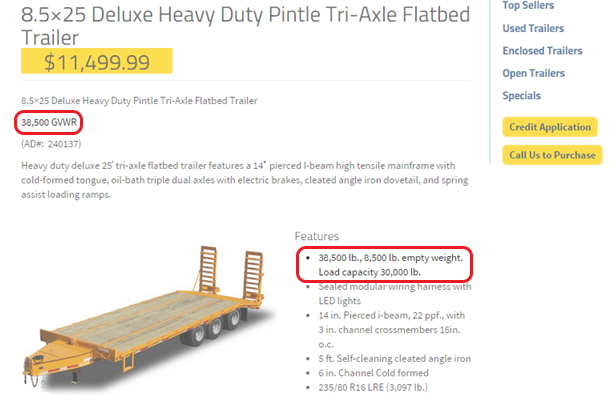The height and width of the screenshot is (395, 615).
Task: Click Call Us to Purchase button
Action: click(x=552, y=155)
